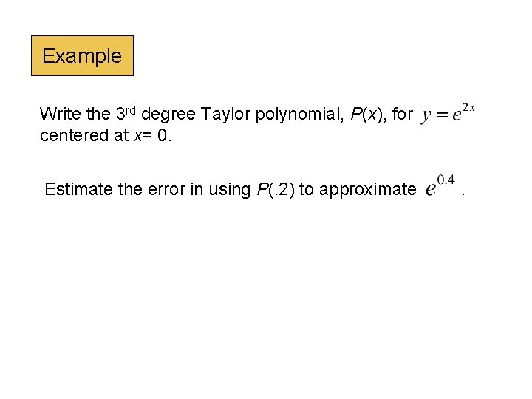The width and height of the screenshot is (532, 399).
Task: Click the yellow Example label box
Action: (x=82, y=56)
